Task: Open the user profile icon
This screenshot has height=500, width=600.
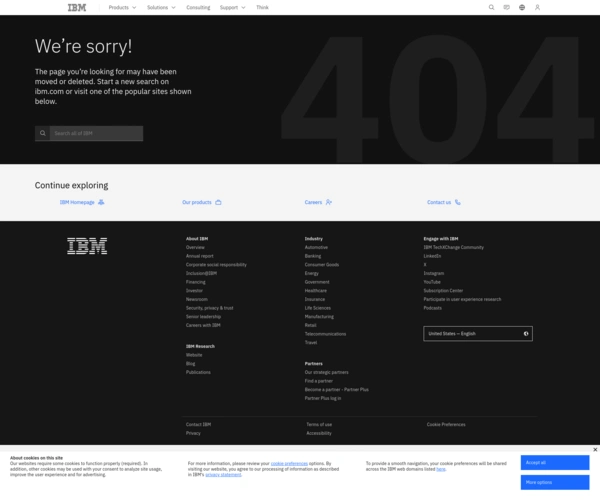Action: tap(537, 7)
